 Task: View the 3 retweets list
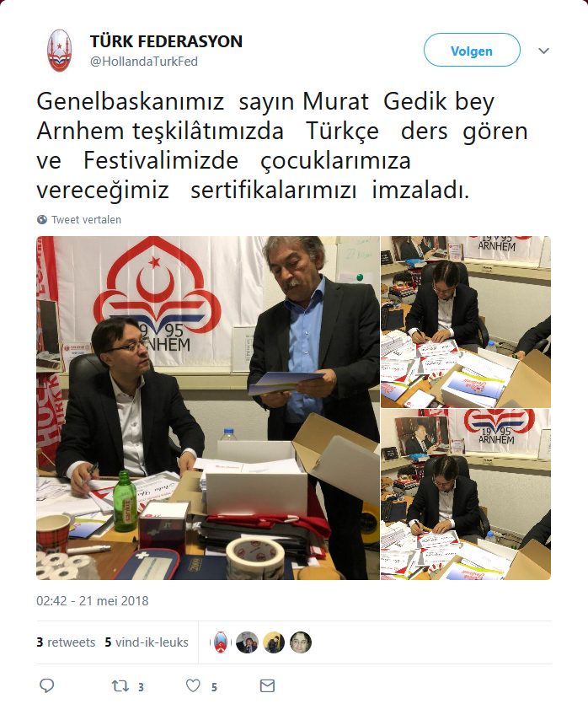tap(66, 642)
